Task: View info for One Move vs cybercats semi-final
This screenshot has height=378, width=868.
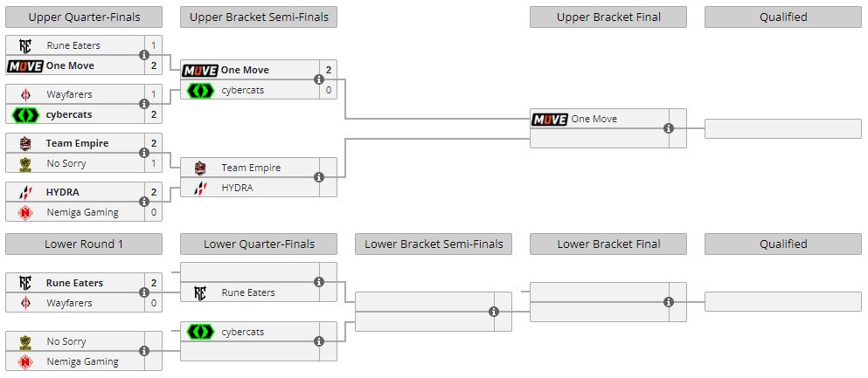Action: pyautogui.click(x=319, y=79)
